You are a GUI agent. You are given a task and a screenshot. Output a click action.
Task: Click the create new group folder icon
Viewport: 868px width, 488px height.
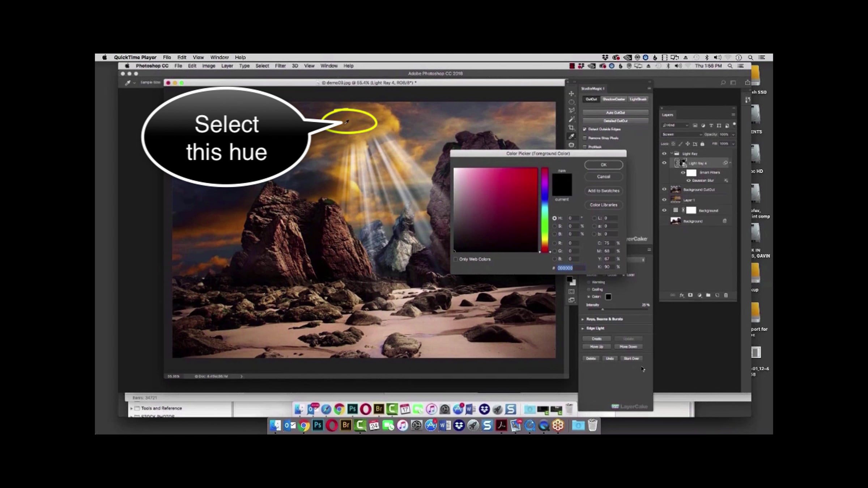pos(708,295)
